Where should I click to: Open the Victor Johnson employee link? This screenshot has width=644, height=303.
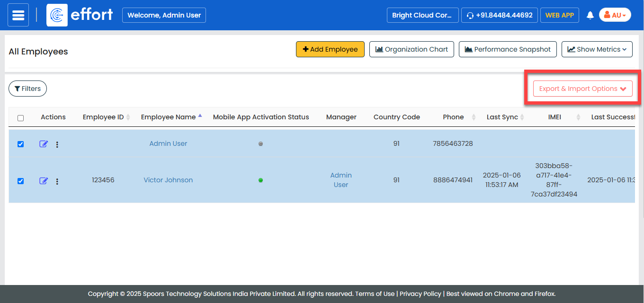click(168, 180)
